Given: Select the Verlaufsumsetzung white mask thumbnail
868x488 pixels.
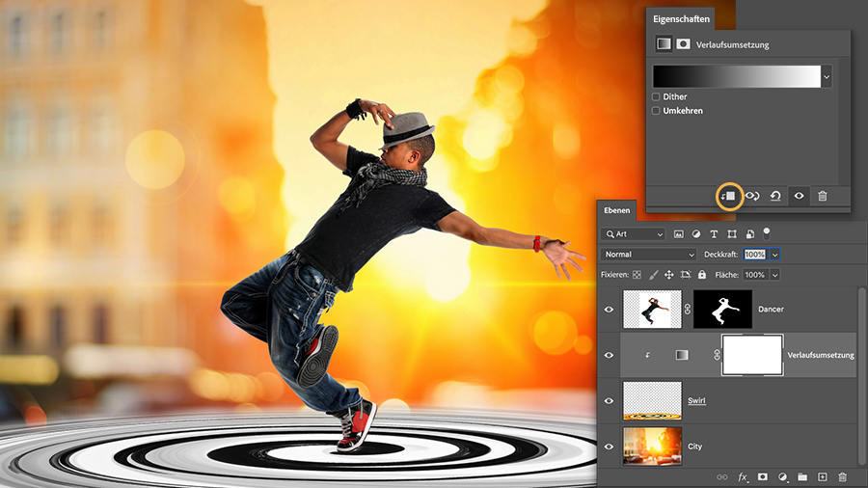Looking at the screenshot, I should coord(752,355).
